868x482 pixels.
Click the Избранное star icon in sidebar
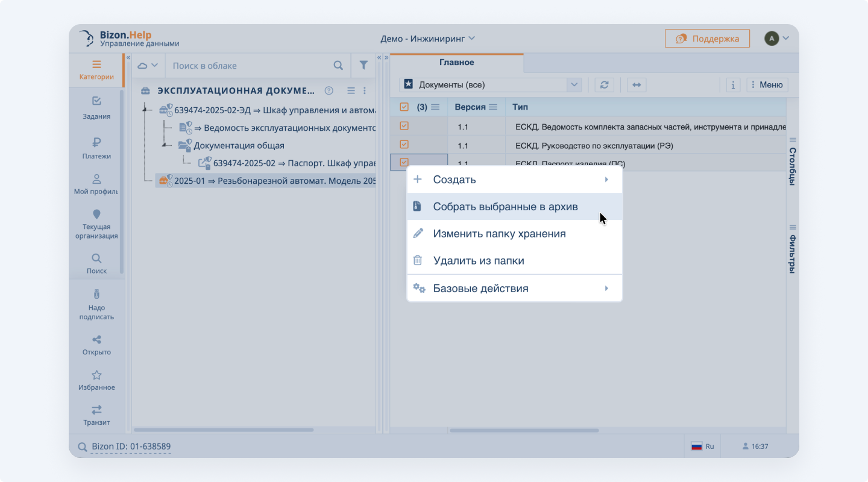[x=96, y=379]
